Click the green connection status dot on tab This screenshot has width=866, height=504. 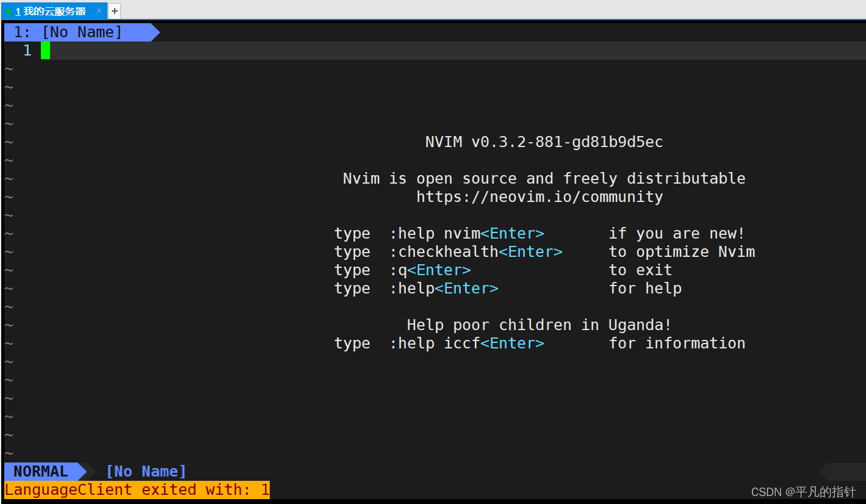pyautogui.click(x=9, y=12)
